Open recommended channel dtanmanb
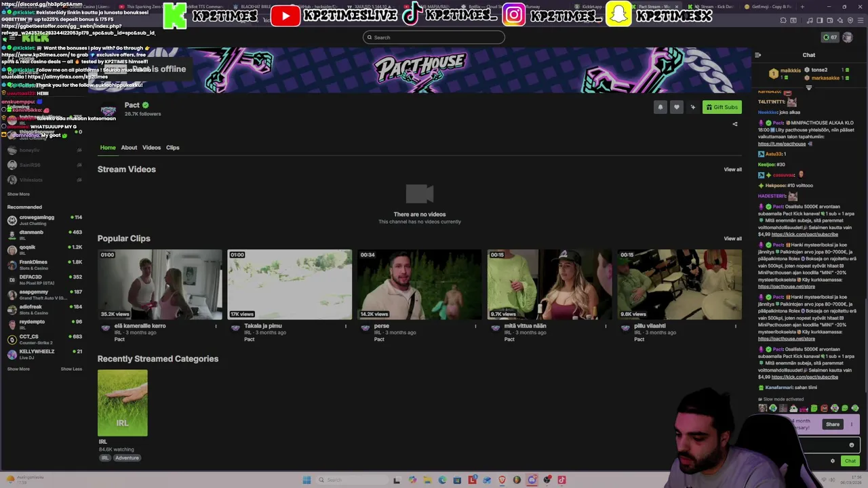 44,235
